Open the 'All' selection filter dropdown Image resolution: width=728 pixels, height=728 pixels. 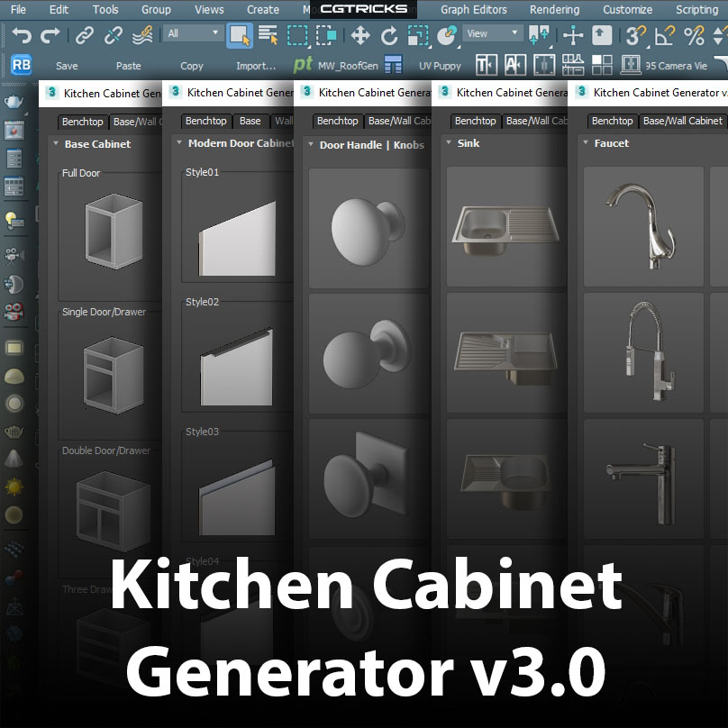coord(193,33)
